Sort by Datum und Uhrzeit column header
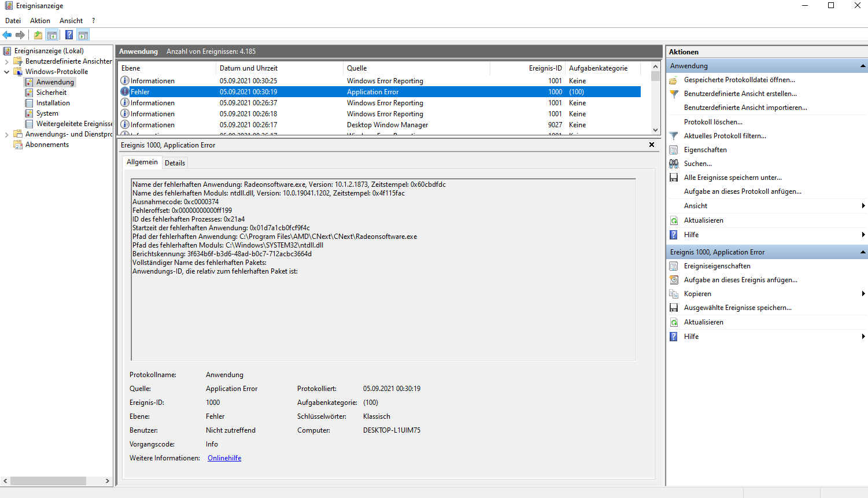 [x=279, y=68]
